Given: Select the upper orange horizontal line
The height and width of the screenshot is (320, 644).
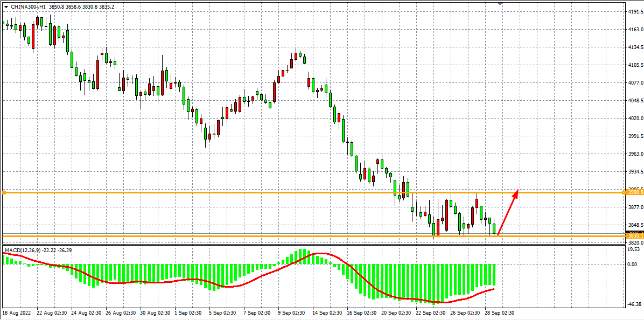Looking at the screenshot, I should tap(269, 192).
